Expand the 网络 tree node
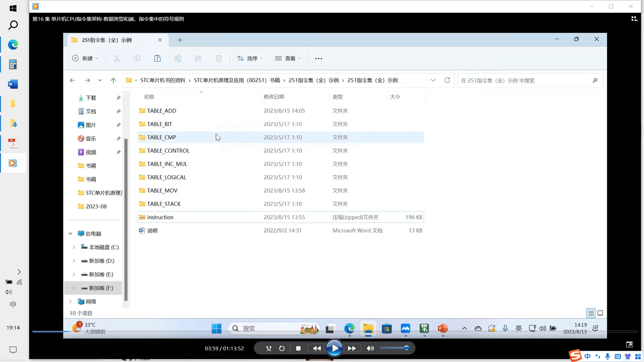This screenshot has height=362, width=644. (70, 302)
